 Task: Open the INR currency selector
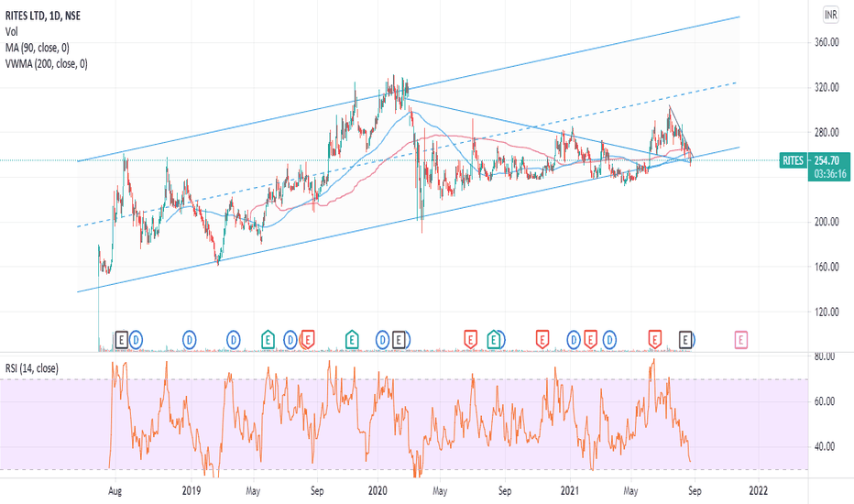[830, 15]
